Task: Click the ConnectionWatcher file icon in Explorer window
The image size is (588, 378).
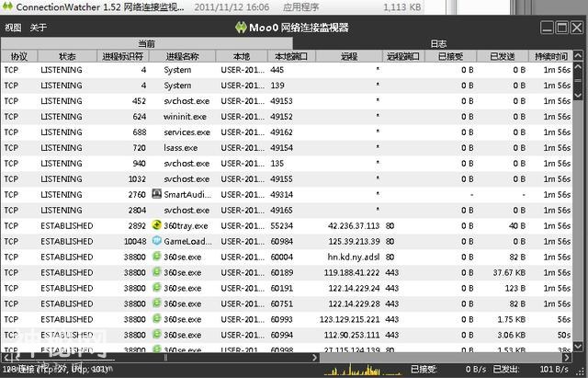Action: [x=7, y=6]
